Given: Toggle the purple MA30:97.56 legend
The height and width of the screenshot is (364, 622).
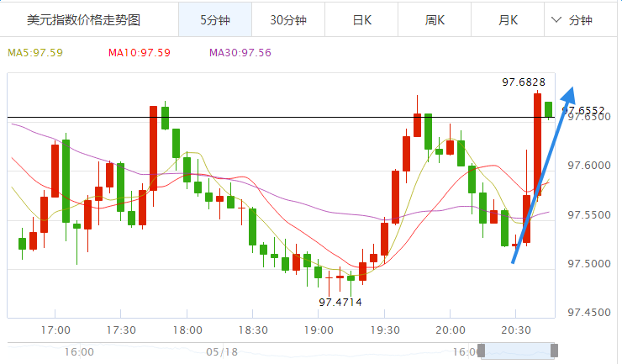Looking at the screenshot, I should pyautogui.click(x=240, y=53).
